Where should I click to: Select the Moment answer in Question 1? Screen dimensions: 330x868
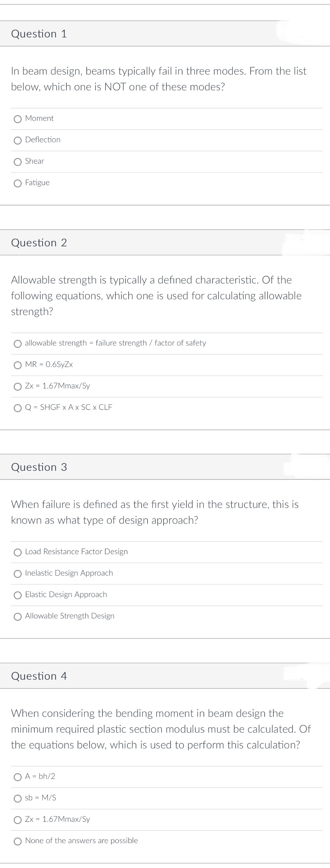17,119
